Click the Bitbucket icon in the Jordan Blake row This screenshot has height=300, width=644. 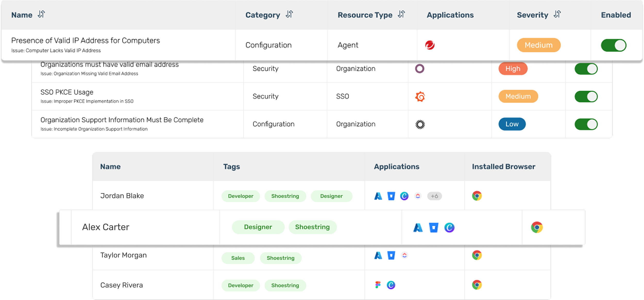pos(391,196)
